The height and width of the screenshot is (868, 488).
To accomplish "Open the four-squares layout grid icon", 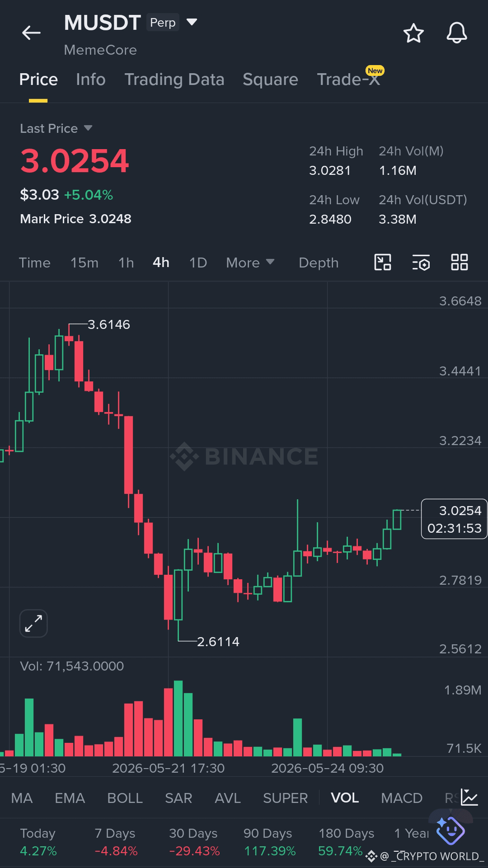I will pyautogui.click(x=460, y=262).
